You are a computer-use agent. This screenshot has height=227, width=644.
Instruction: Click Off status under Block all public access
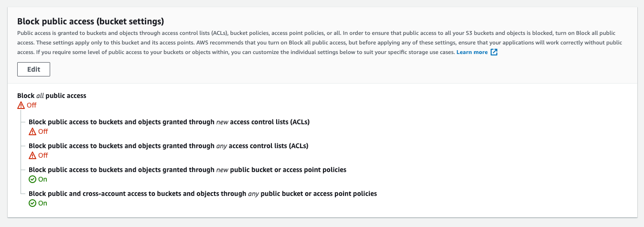click(32, 105)
